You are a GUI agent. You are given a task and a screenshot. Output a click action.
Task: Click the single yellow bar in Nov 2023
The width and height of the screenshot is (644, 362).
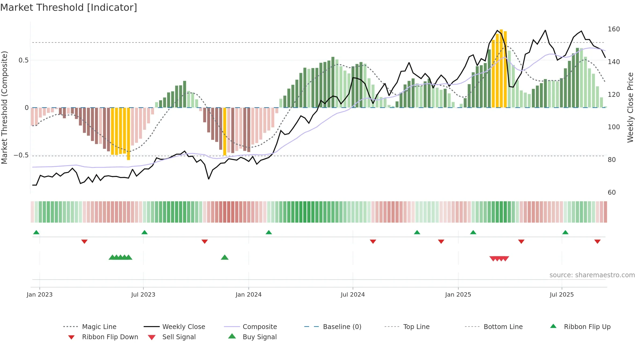[225, 131]
